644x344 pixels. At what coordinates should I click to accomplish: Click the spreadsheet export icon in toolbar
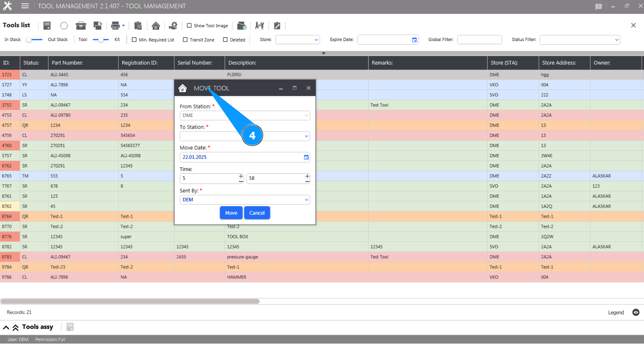point(47,26)
